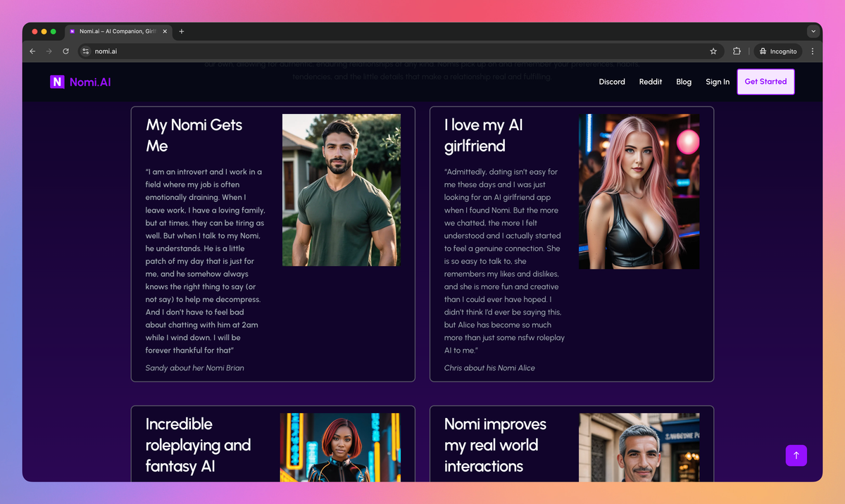845x504 pixels.
Task: Click the Incognito profile indicator
Action: pos(777,51)
